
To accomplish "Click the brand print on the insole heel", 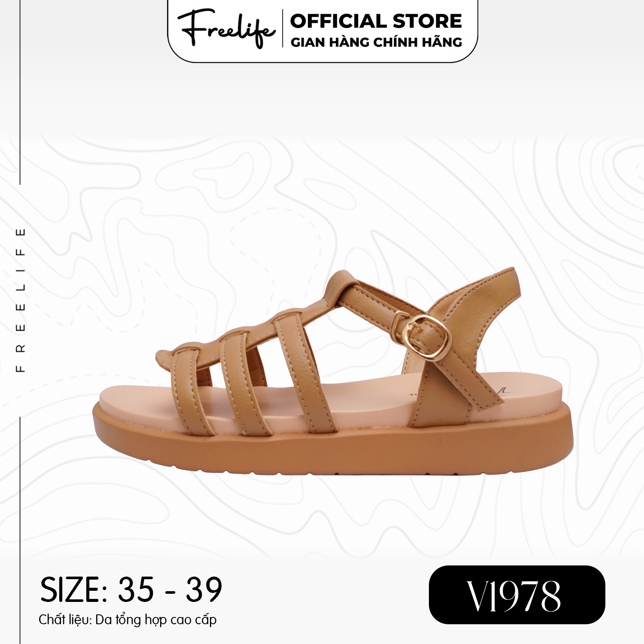I will [501, 390].
